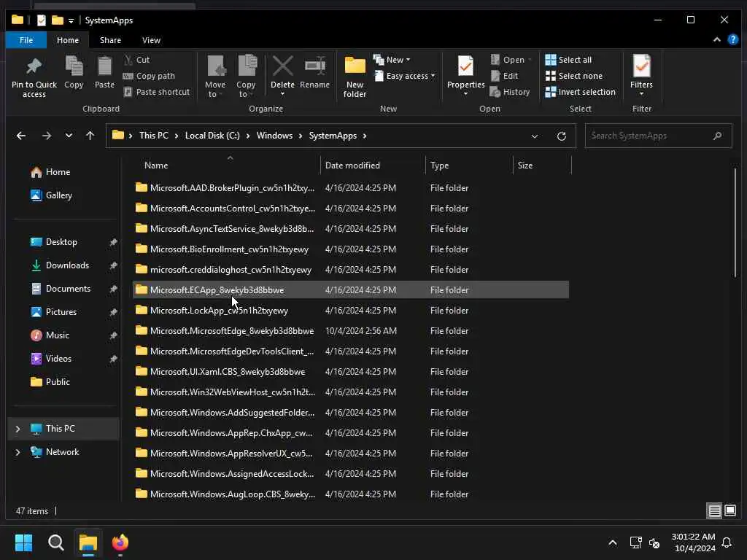Select Microsoft.BioEnrollment_cw5n1h2txyewy folder

coord(351,249)
